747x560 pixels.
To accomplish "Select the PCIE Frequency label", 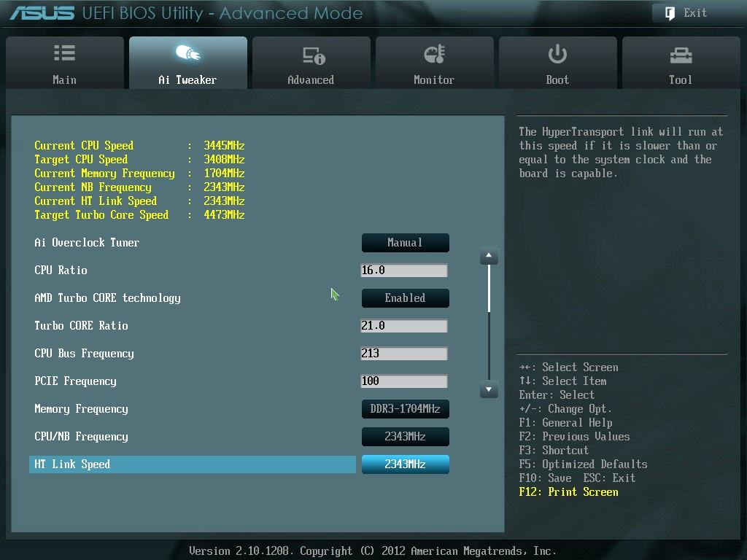I will click(75, 381).
